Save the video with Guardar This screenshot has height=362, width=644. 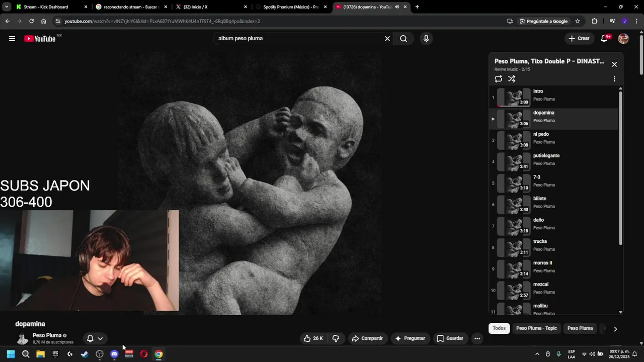pos(450,338)
